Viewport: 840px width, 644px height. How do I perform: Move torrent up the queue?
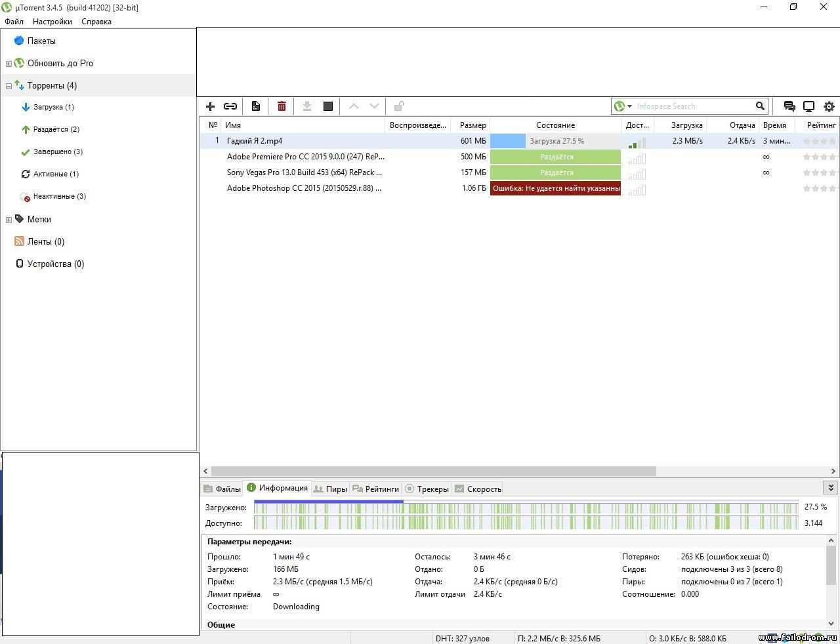[x=354, y=106]
